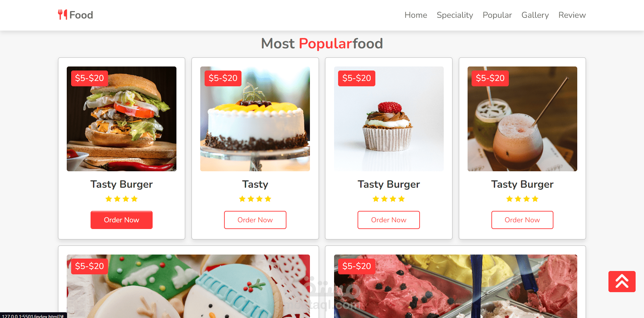
Task: Click the $5-$20 price tag on the cookies image
Action: [89, 266]
